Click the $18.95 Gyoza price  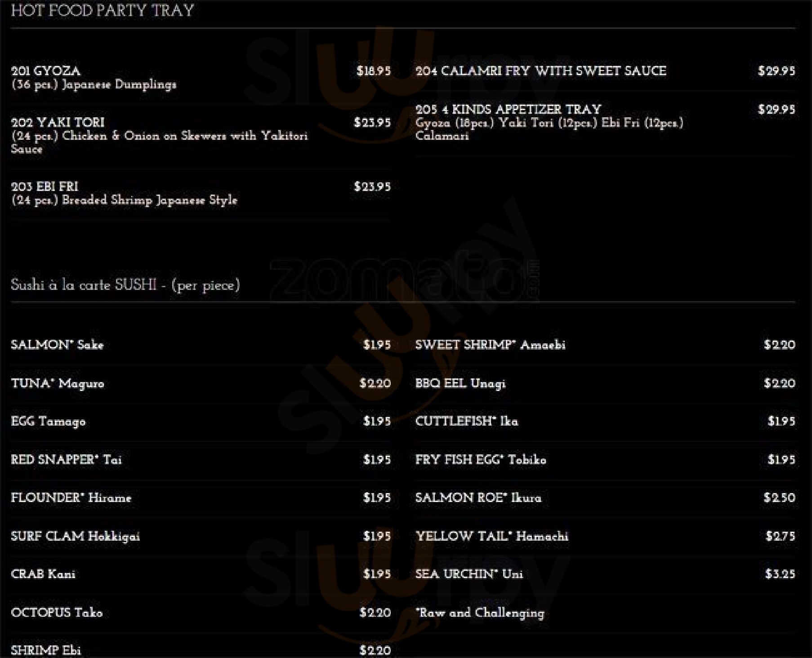point(374,71)
